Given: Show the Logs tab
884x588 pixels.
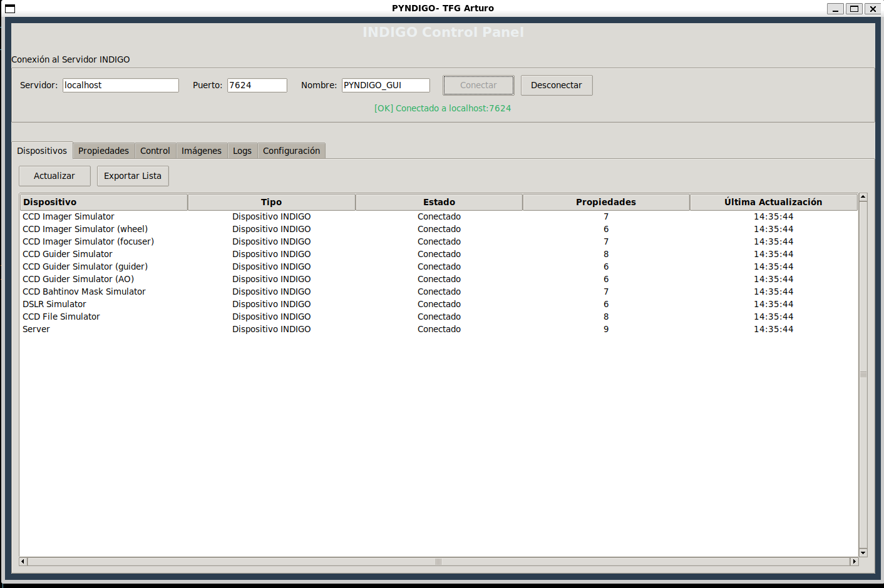Looking at the screenshot, I should click(x=242, y=151).
